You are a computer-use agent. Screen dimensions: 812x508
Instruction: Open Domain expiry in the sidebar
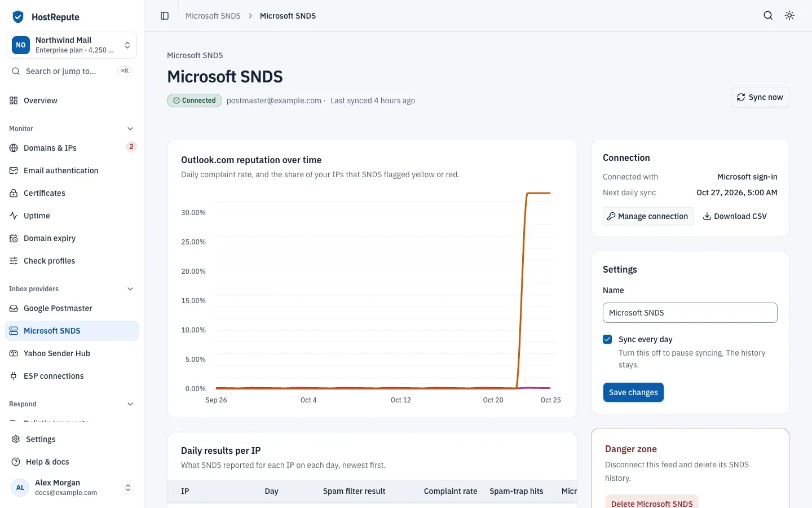coord(72,238)
